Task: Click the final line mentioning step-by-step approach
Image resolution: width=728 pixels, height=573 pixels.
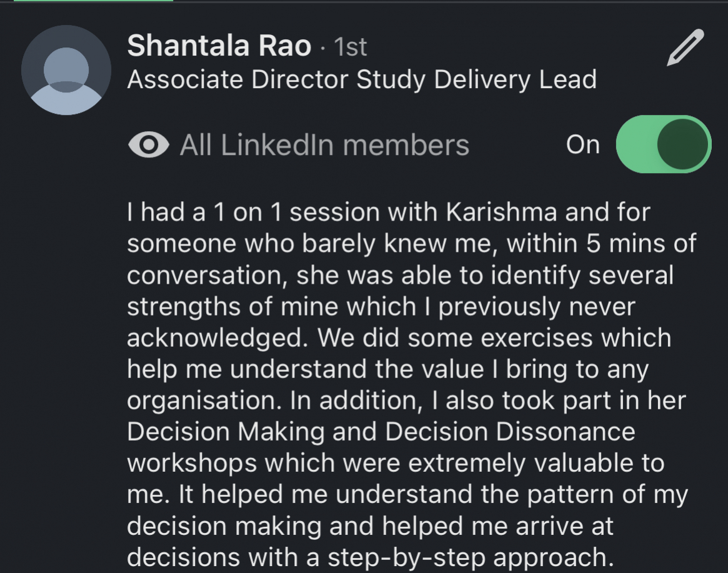Action: tap(367, 557)
